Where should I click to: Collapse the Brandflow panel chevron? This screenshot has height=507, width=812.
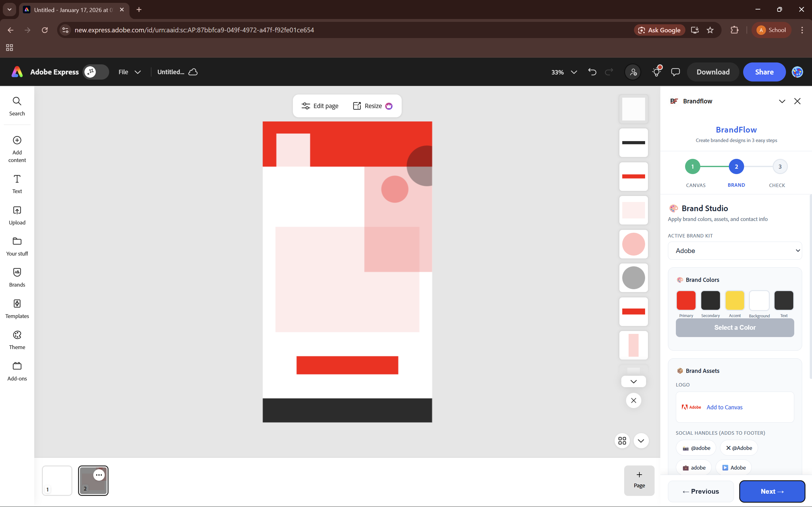click(x=782, y=101)
